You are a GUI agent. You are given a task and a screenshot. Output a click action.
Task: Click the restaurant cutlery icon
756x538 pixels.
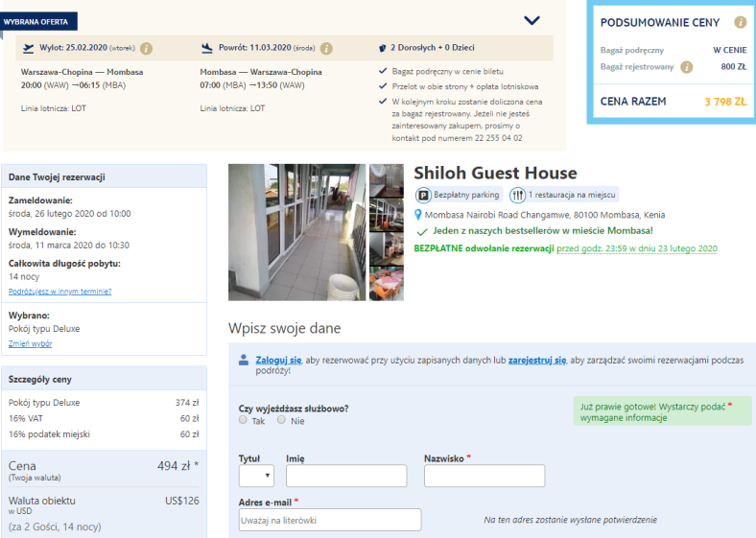(x=517, y=196)
